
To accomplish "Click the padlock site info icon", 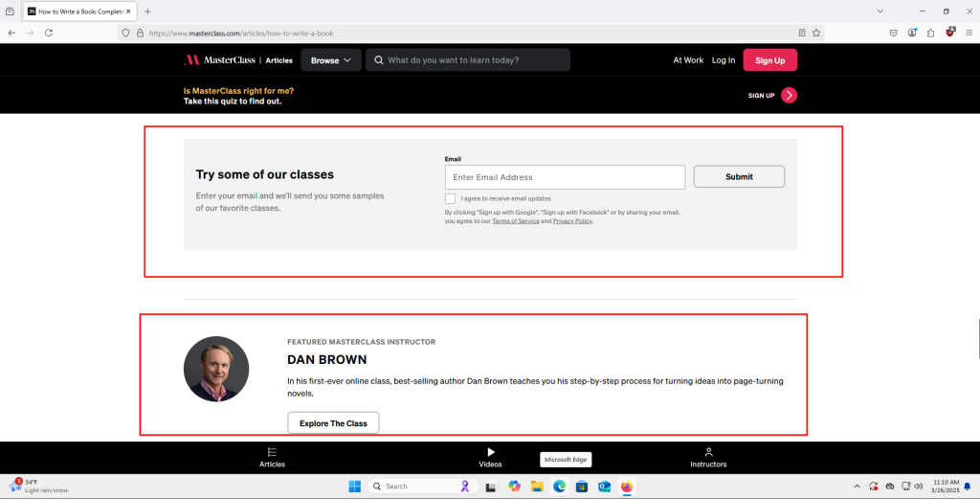I will 140,34.
